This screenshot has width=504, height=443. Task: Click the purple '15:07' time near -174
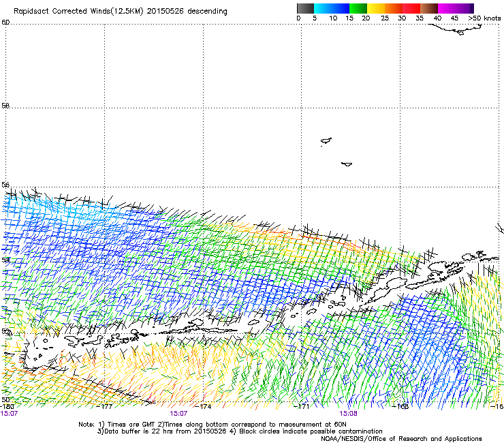point(178,414)
